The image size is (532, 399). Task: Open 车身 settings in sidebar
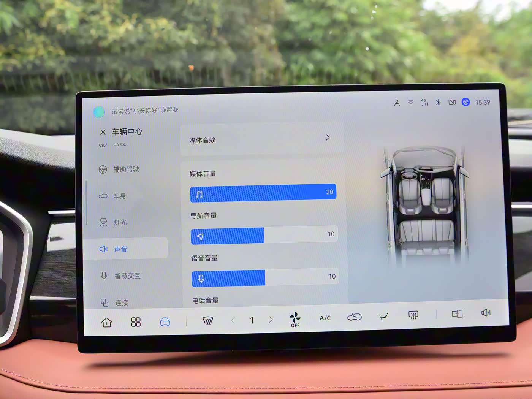[x=119, y=196]
